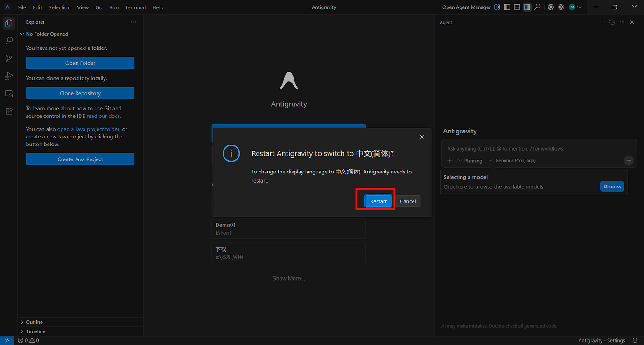Click Cancel in the restart dialog

408,201
